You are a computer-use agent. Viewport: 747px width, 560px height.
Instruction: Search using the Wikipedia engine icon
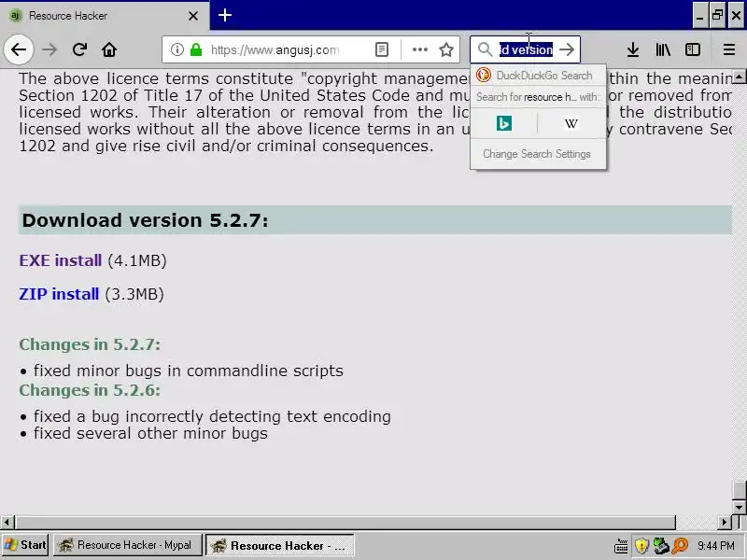click(x=571, y=123)
